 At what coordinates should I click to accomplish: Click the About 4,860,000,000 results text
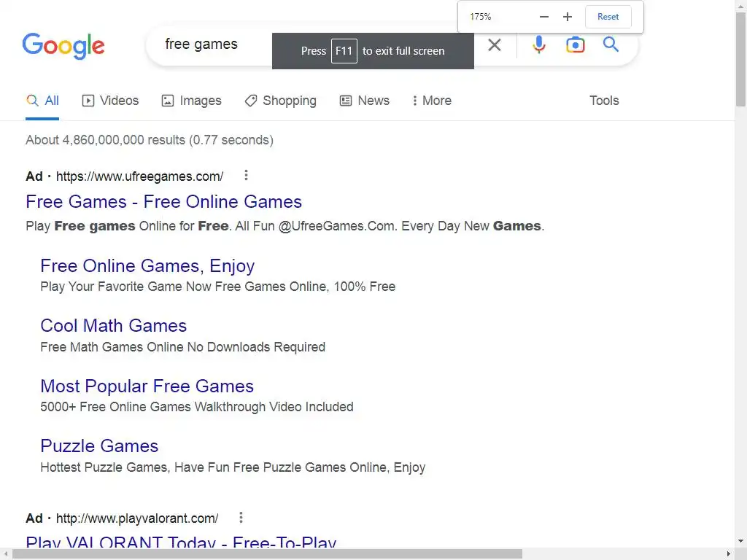(150, 140)
